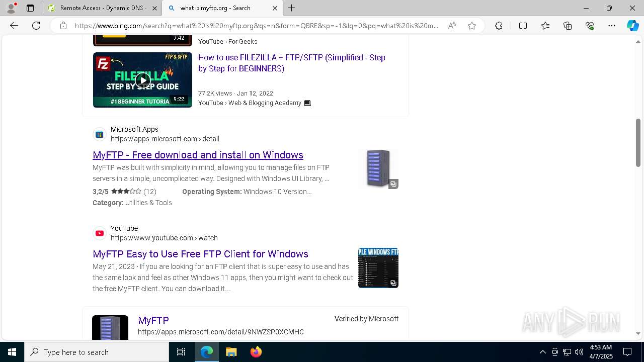Viewport: 644px width, 362px height.
Task: Open Browser essentials heart icon
Action: tap(590, 26)
